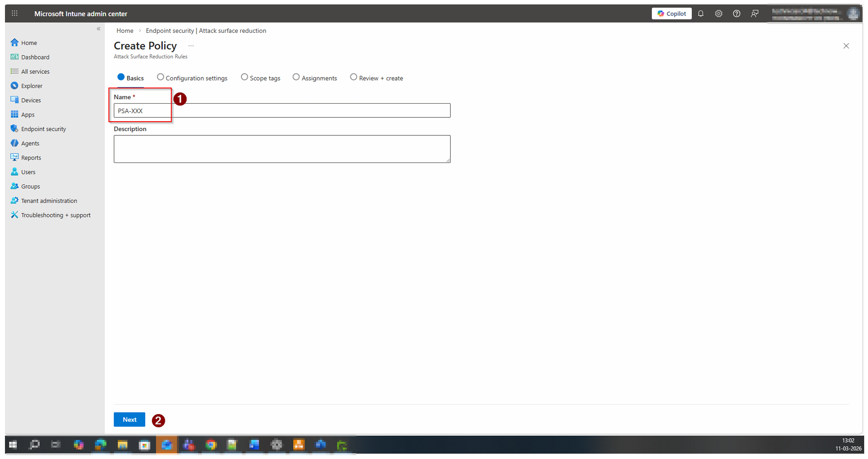Image resolution: width=868 pixels, height=459 pixels.
Task: Open portal settings gear
Action: [x=719, y=13]
